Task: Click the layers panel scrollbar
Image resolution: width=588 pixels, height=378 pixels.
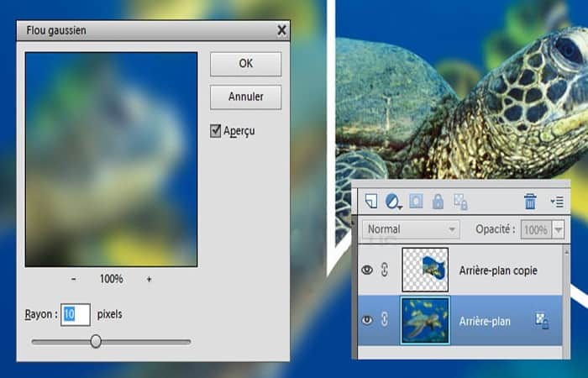Action: 566,302
